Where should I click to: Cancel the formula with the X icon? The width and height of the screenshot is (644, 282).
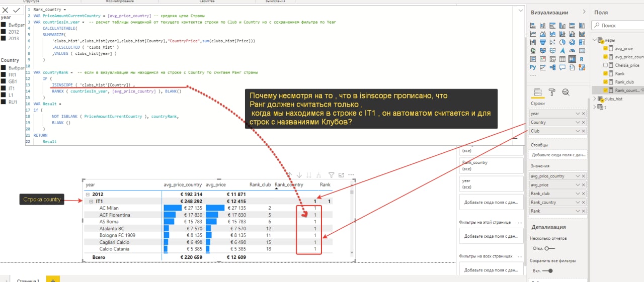coord(6,10)
